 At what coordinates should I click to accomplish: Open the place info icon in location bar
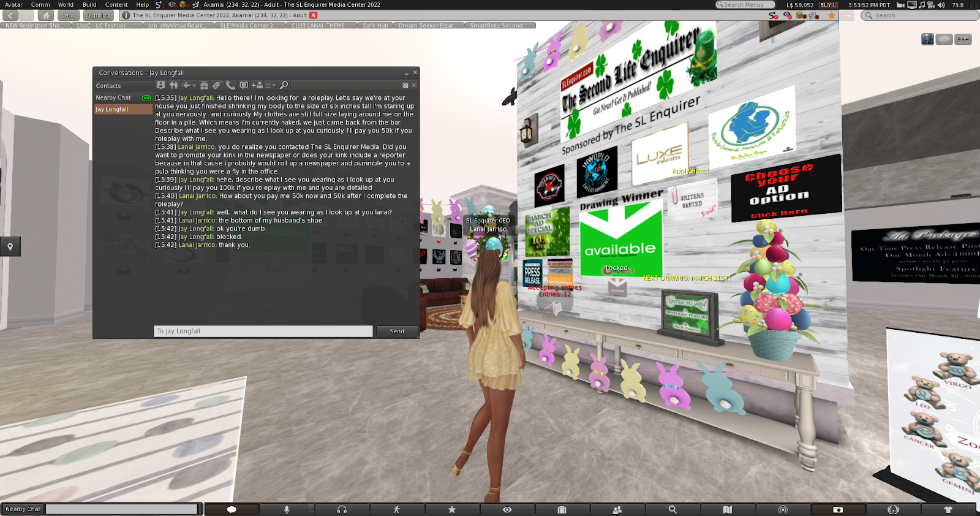[126, 15]
